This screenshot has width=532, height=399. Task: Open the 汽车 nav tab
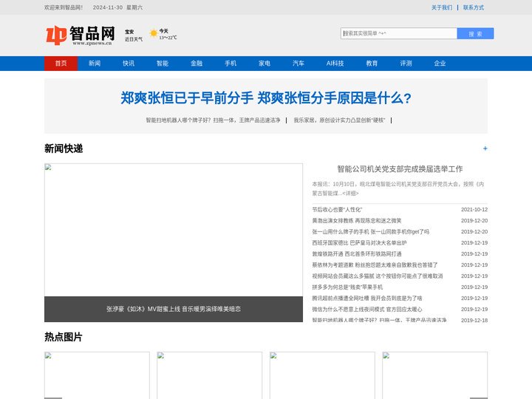299,64
